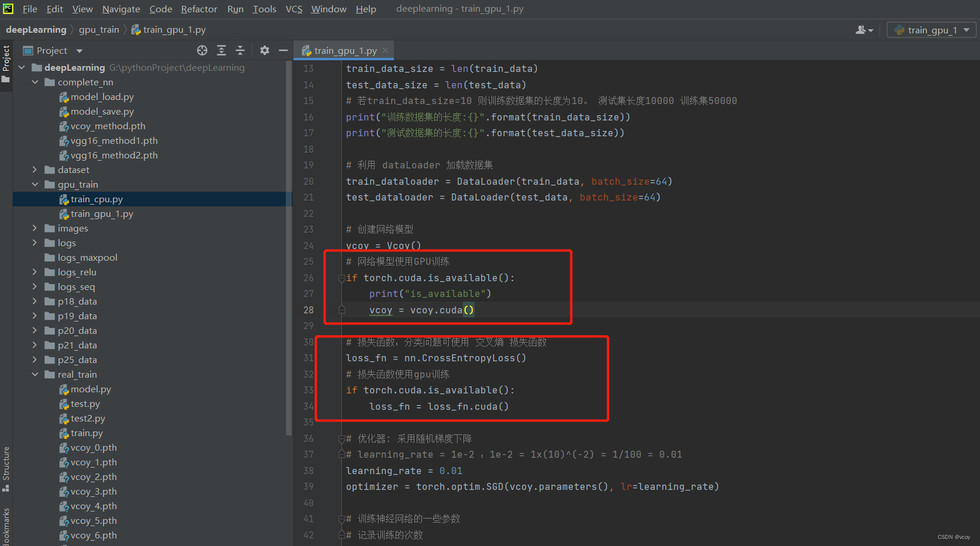Click the code fold marker on line 26
This screenshot has height=546, width=980.
[x=342, y=278]
